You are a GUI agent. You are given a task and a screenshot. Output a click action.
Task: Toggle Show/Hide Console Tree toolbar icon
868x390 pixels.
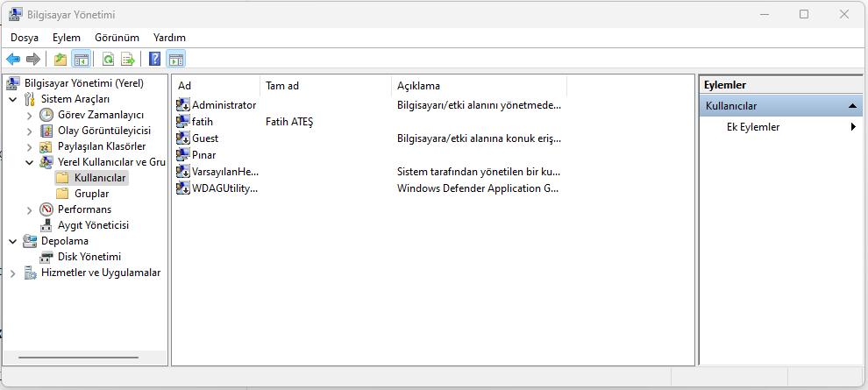pyautogui.click(x=81, y=59)
